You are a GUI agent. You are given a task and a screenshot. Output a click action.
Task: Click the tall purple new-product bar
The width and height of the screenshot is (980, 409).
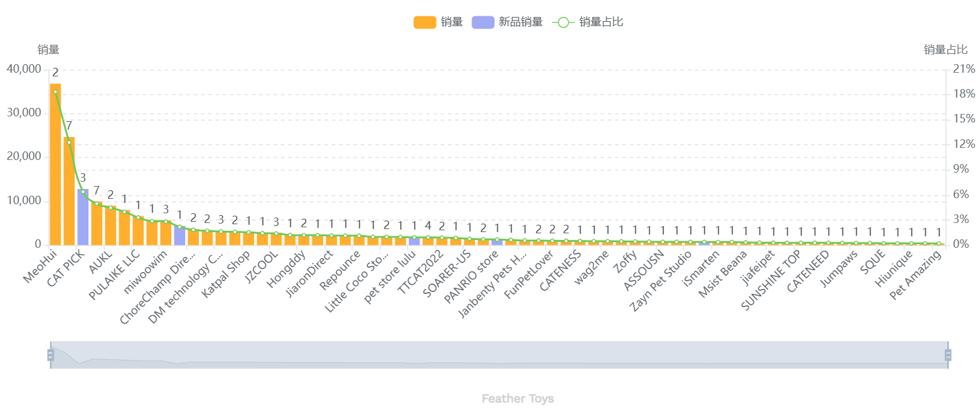pos(83,217)
